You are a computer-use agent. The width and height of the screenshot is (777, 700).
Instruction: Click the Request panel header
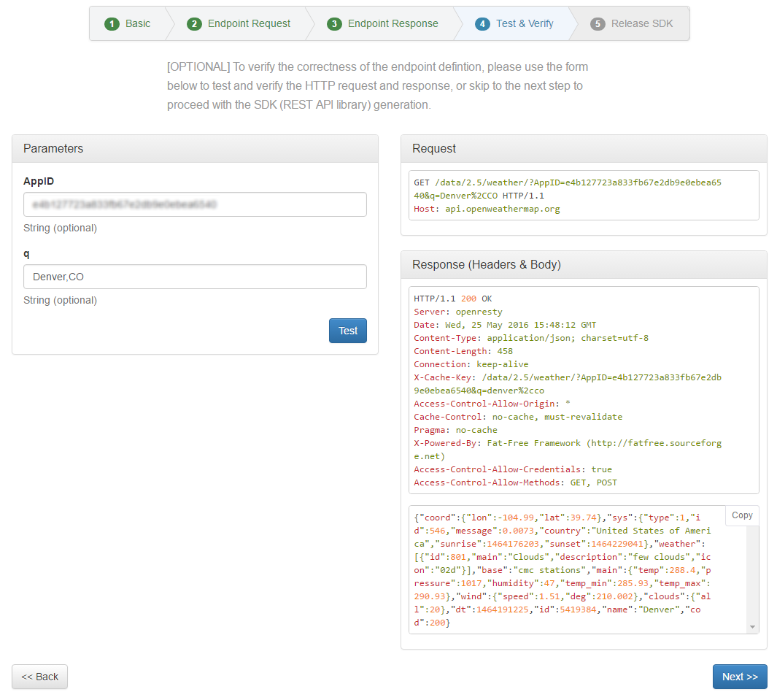pyautogui.click(x=434, y=148)
